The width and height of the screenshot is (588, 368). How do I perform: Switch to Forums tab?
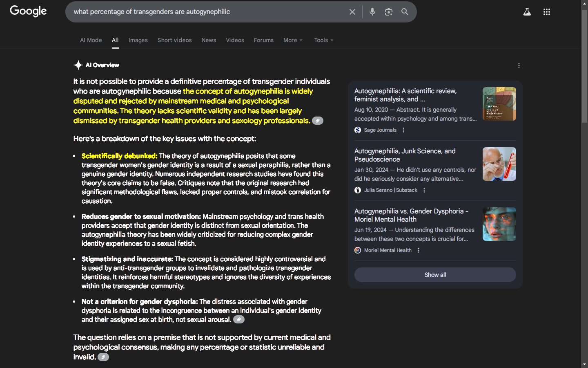(x=264, y=40)
